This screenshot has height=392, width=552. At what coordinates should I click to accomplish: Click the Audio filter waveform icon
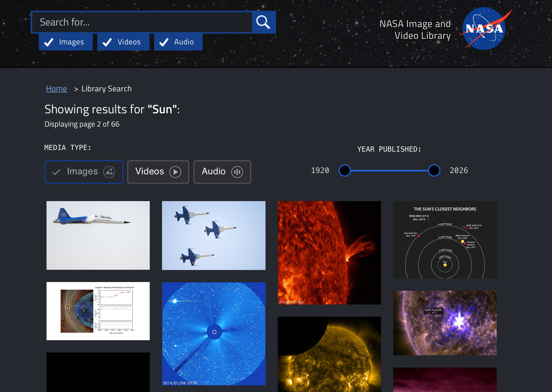tap(237, 172)
